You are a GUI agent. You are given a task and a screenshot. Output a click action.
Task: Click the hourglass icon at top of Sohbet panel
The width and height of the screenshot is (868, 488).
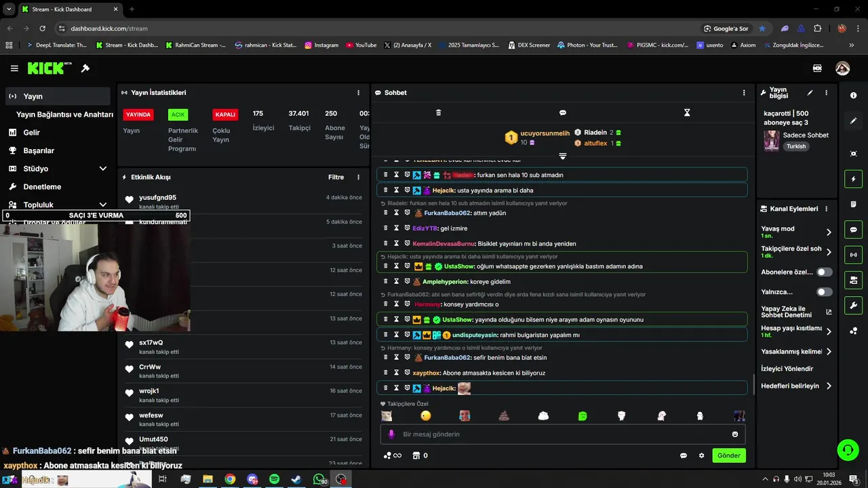pyautogui.click(x=687, y=113)
